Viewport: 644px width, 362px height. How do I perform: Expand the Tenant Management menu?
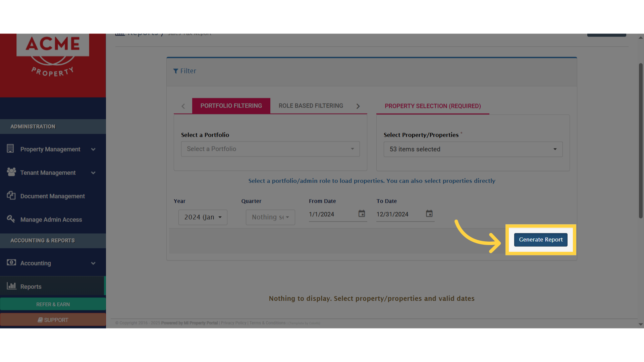[x=53, y=173]
